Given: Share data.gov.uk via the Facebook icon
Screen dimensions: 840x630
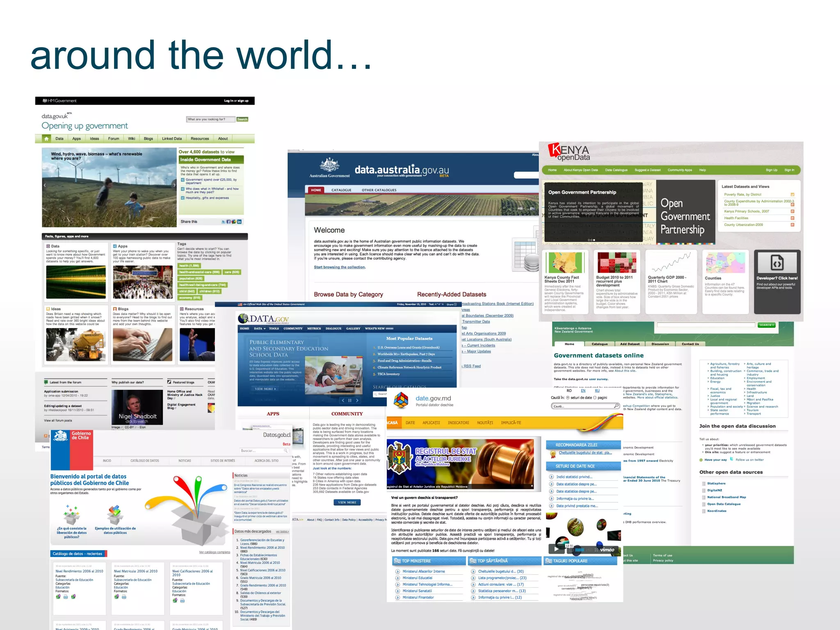Looking at the screenshot, I should 228,222.
